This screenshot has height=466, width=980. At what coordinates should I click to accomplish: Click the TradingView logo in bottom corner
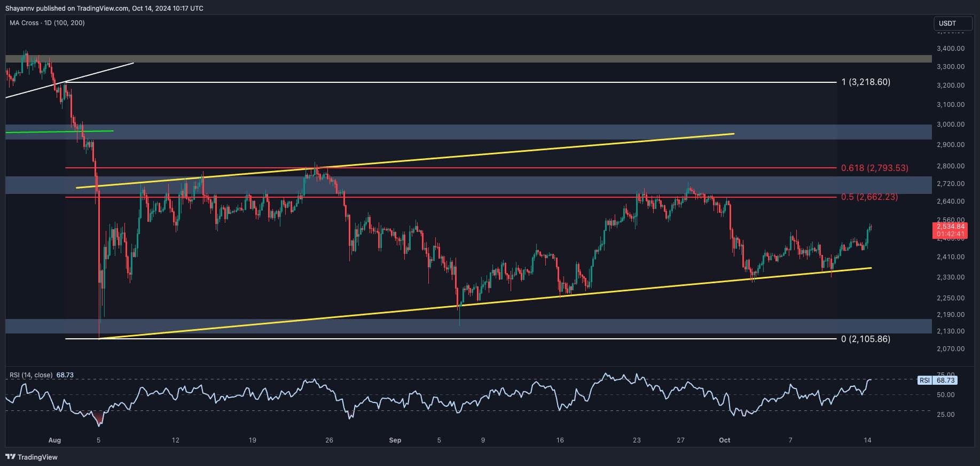32,457
